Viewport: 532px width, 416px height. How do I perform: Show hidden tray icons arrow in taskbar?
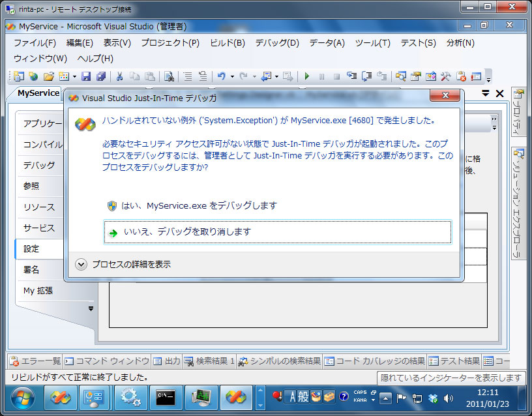click(x=385, y=398)
